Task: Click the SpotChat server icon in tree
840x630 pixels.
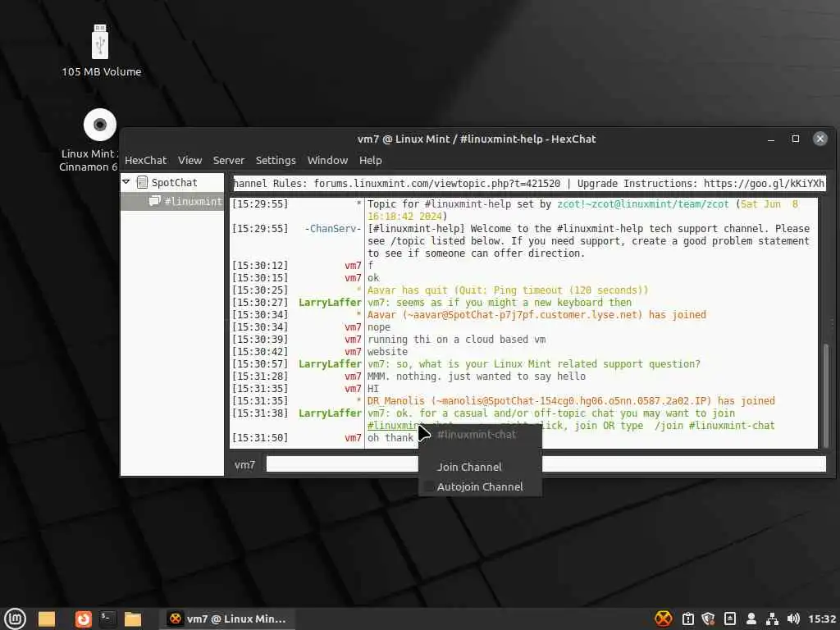Action: click(142, 183)
